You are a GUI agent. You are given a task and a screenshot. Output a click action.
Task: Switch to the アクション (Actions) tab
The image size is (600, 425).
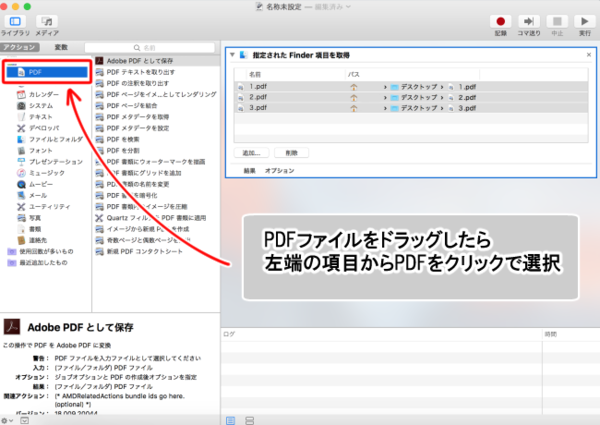(x=19, y=46)
